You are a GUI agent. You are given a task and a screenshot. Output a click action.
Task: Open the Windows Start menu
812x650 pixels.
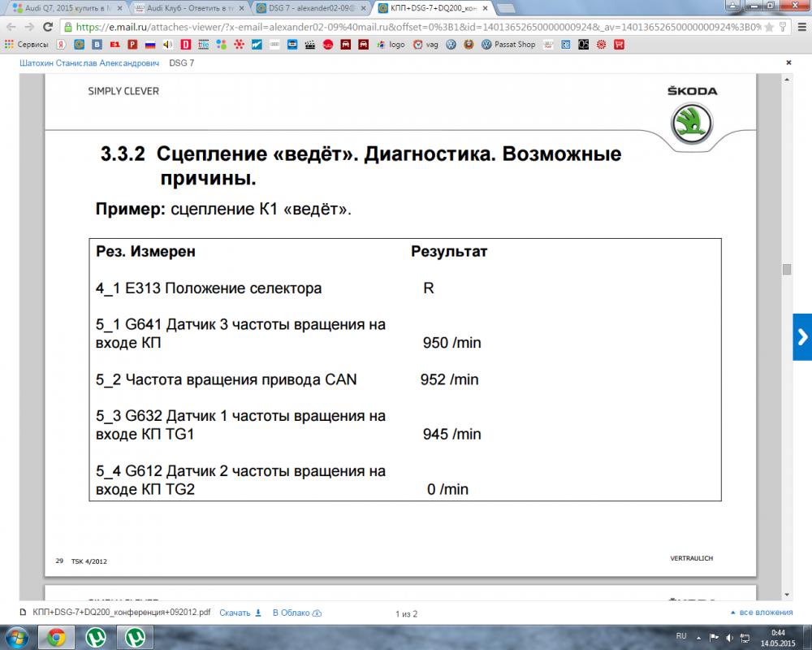(x=17, y=637)
